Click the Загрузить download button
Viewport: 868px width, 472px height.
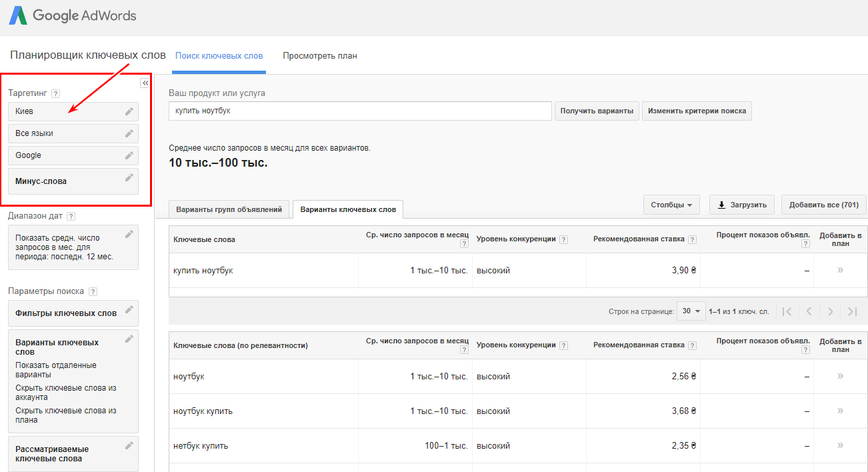(x=741, y=205)
